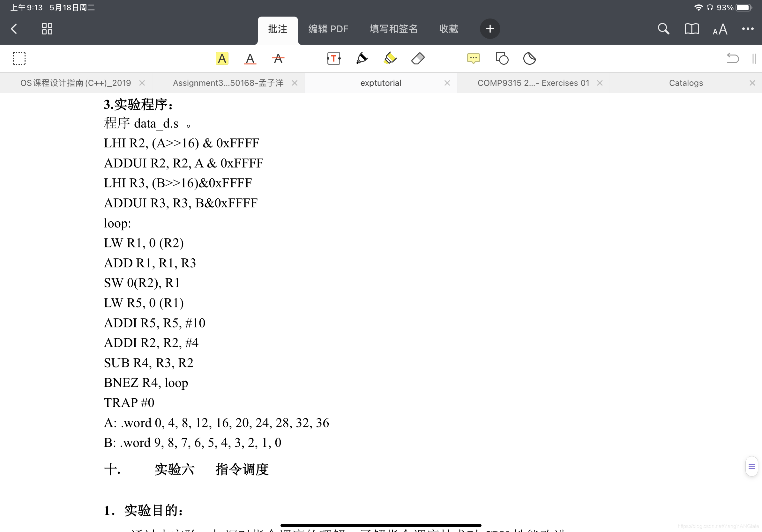
Task: Open the COMP9315 Exercises 01 tab
Action: tap(533, 83)
